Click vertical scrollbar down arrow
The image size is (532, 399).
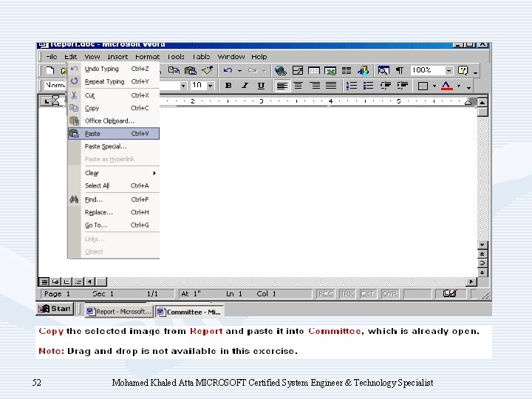[482, 245]
